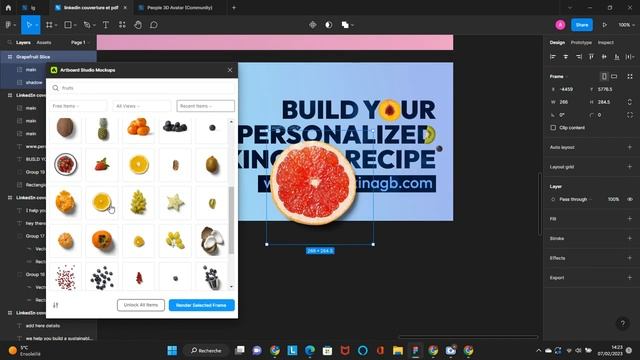Viewport: 640px width, 360px height.
Task: Click the help question mark button
Action: (x=622, y=324)
